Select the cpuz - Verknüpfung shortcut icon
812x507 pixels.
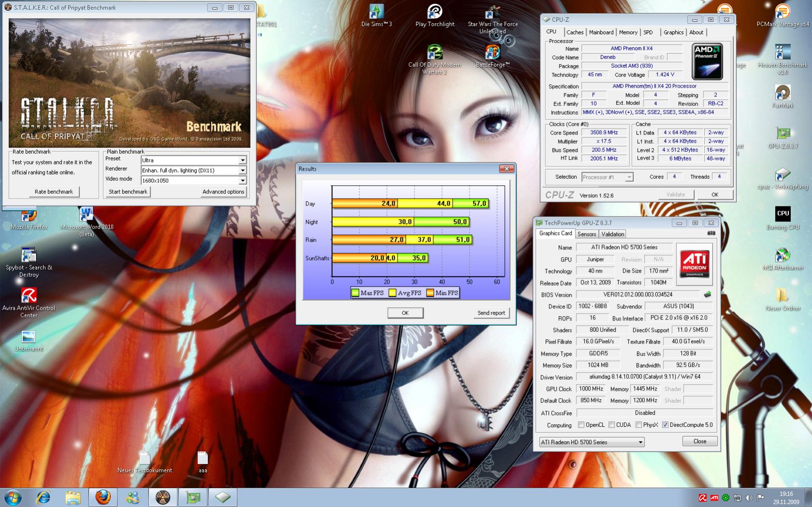[782, 178]
